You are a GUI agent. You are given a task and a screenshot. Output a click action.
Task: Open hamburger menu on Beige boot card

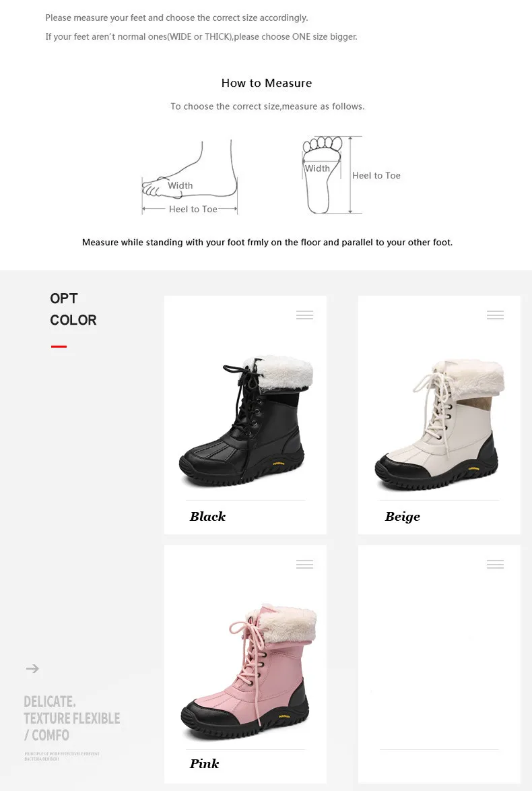pyautogui.click(x=495, y=315)
